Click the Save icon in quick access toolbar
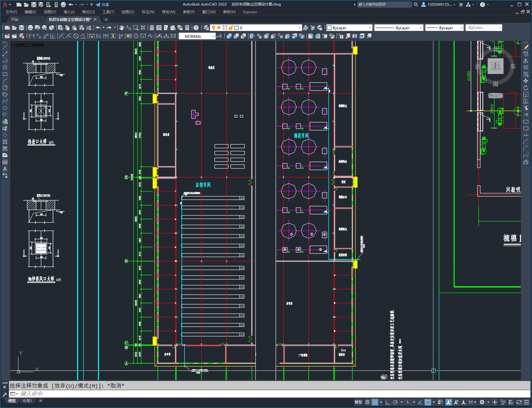 tap(34, 4)
